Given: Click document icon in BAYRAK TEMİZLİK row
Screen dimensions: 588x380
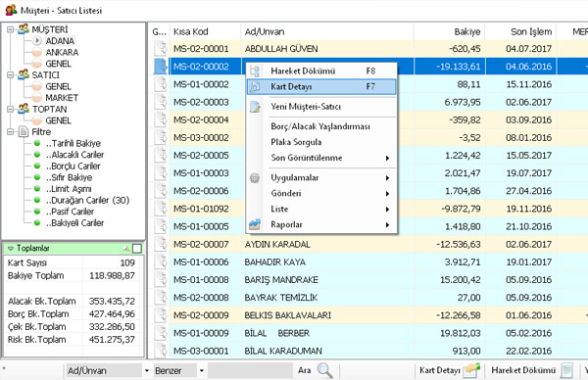Looking at the screenshot, I should click(x=161, y=298).
